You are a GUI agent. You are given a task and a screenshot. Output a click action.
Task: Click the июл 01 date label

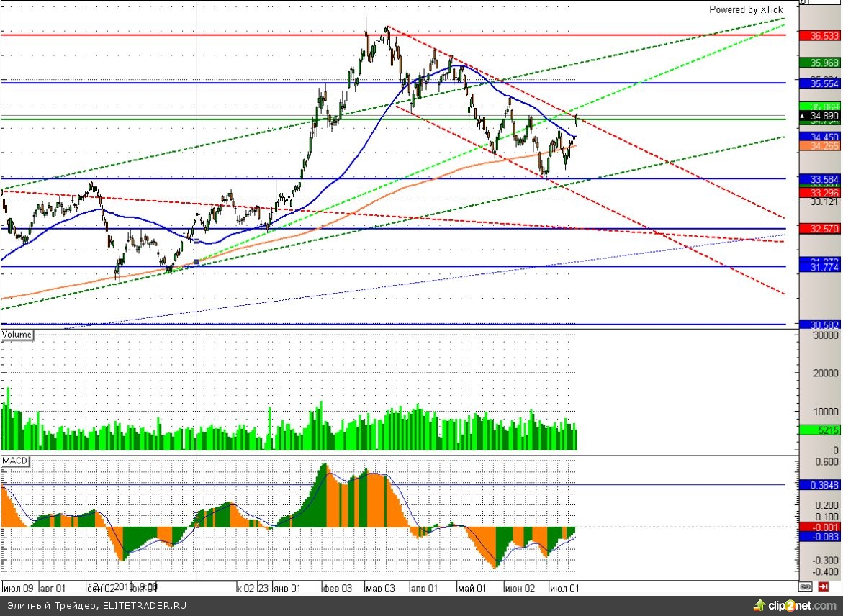(564, 588)
